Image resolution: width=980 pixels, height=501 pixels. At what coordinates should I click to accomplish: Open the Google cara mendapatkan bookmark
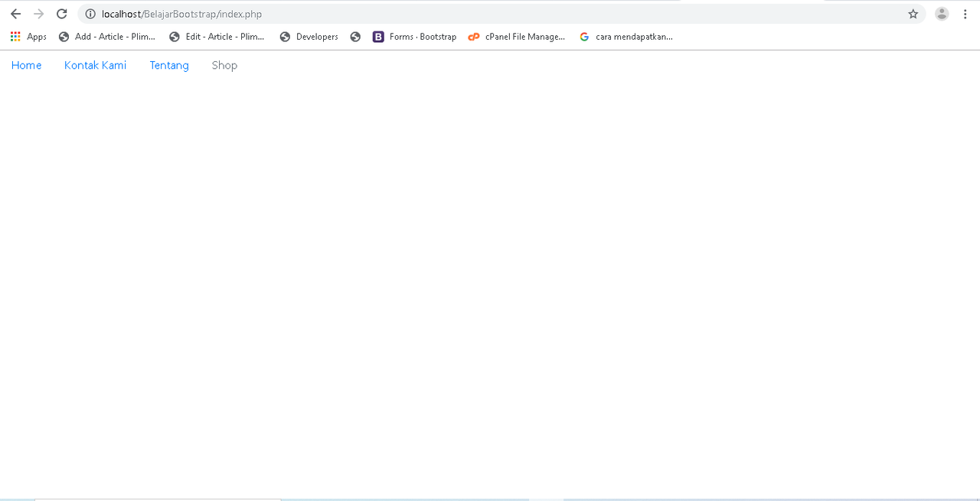626,37
